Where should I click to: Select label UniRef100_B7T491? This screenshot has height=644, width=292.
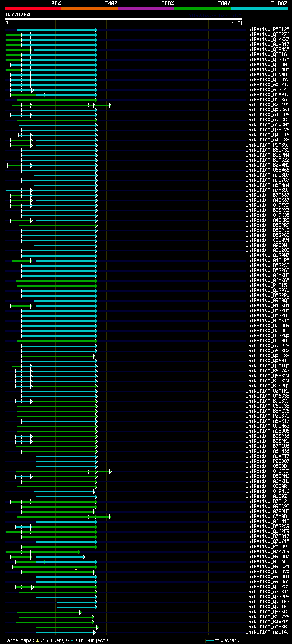click(267, 105)
